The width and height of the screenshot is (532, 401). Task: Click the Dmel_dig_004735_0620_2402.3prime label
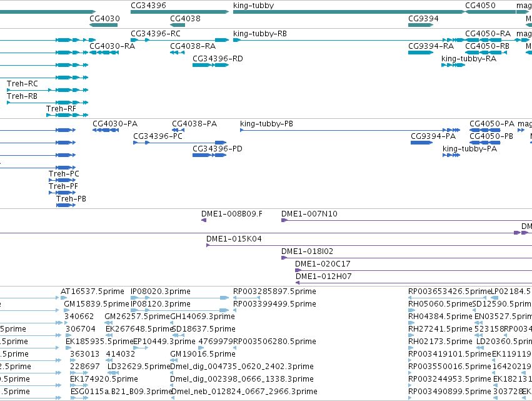[242, 367]
